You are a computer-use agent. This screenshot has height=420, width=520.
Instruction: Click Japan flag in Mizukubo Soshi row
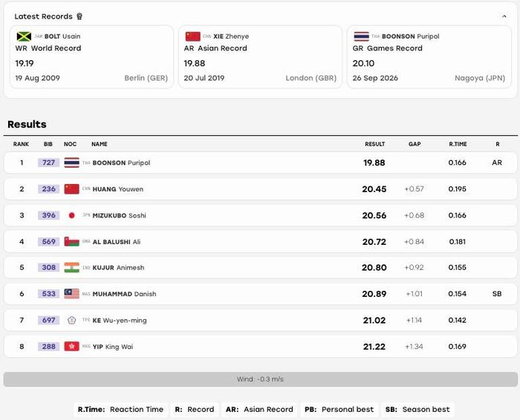tap(71, 215)
